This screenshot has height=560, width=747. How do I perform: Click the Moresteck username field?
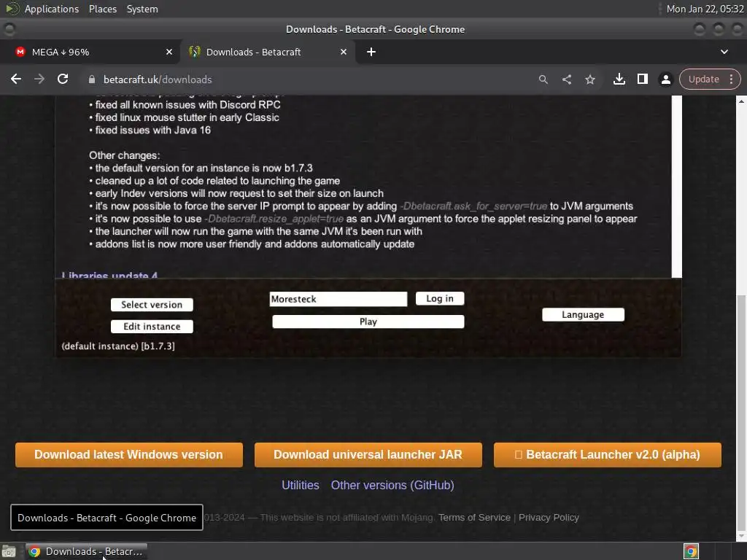(338, 299)
